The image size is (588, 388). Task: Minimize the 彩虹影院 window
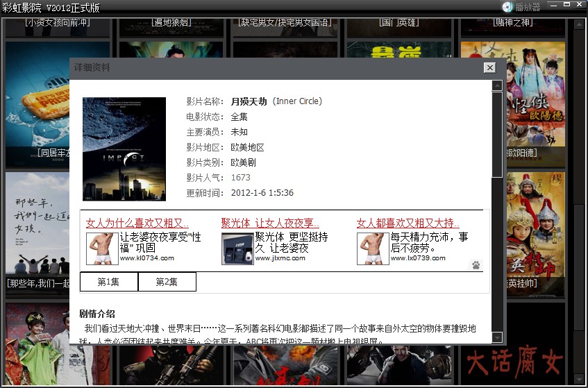click(553, 5)
